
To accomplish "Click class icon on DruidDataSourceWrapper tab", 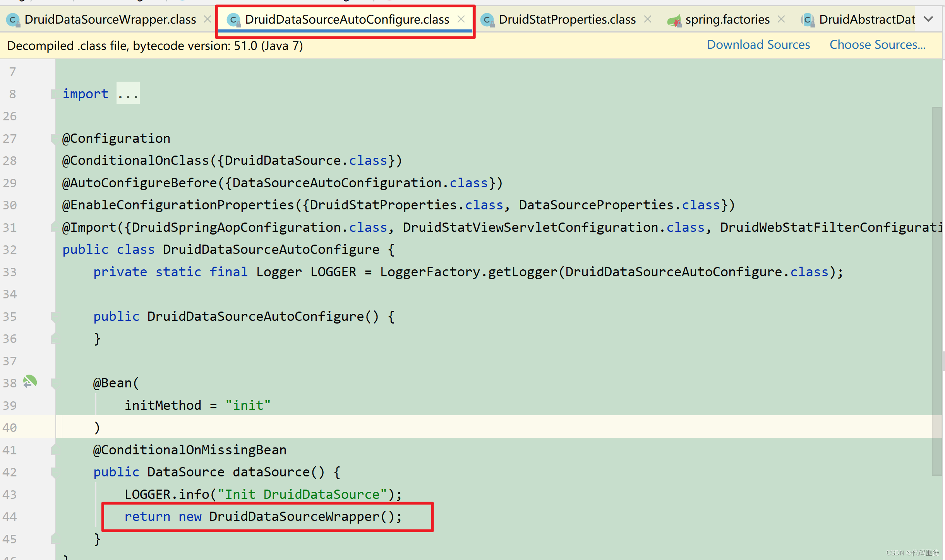I will 13,20.
